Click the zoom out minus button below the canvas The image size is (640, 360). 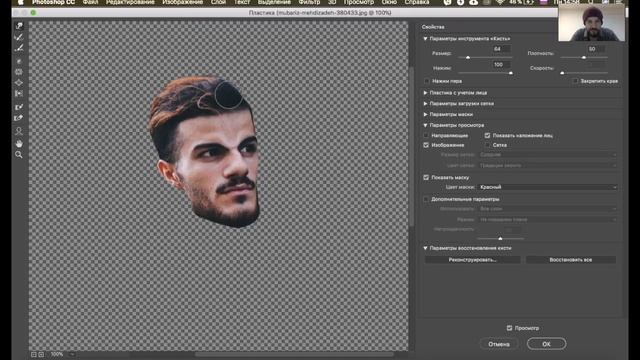click(x=34, y=354)
